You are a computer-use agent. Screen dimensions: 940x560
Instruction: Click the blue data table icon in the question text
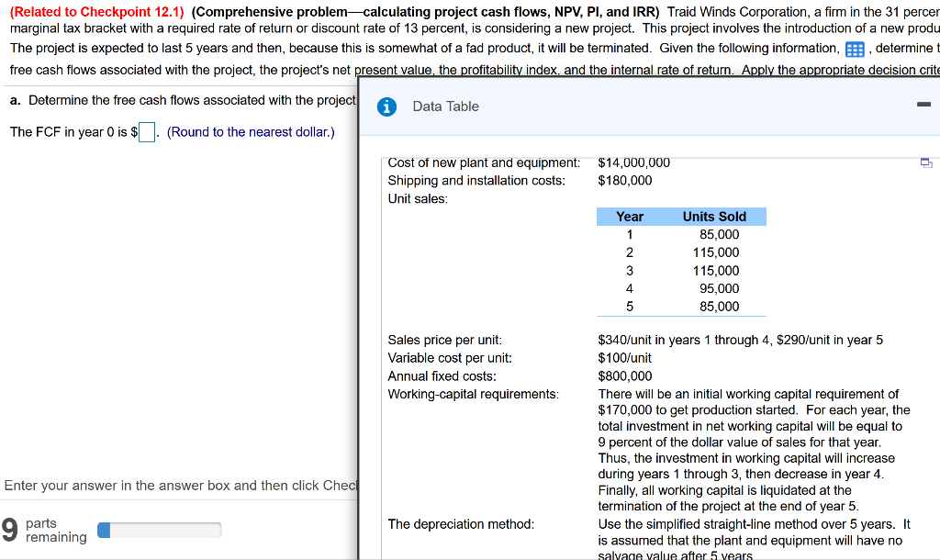[x=855, y=49]
